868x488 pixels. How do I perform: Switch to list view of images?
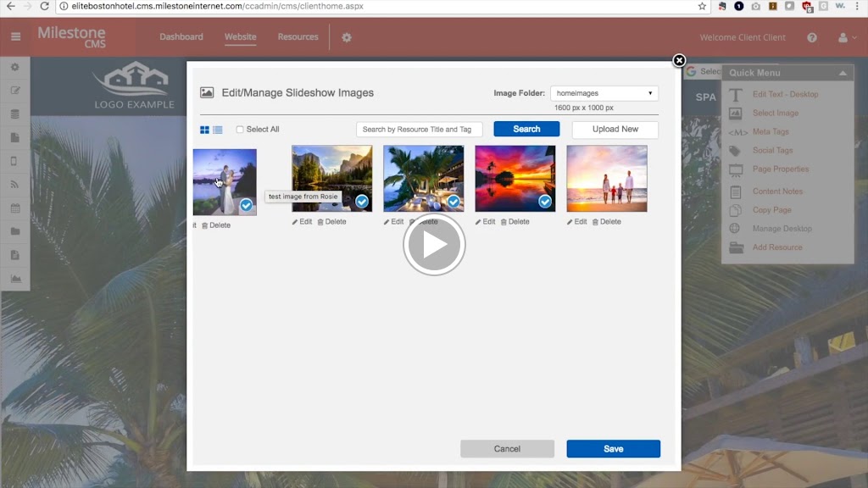(x=218, y=130)
